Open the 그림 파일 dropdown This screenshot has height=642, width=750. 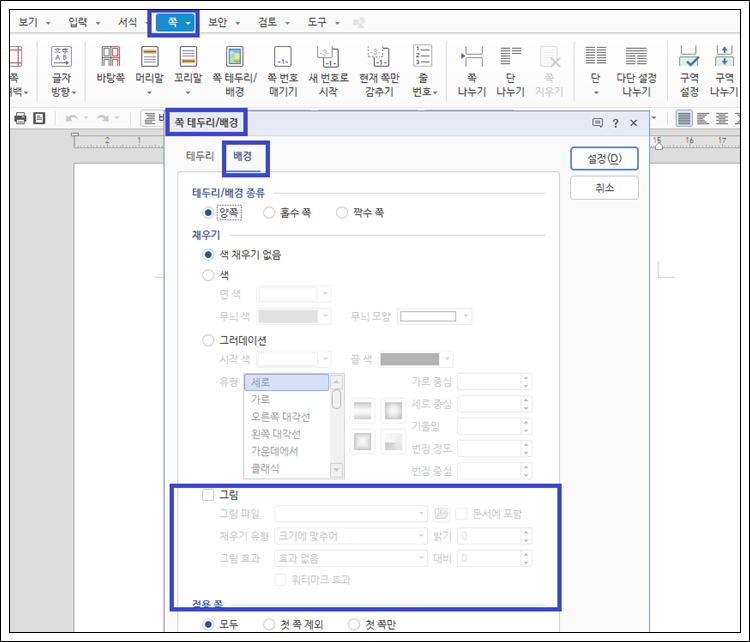(x=351, y=514)
